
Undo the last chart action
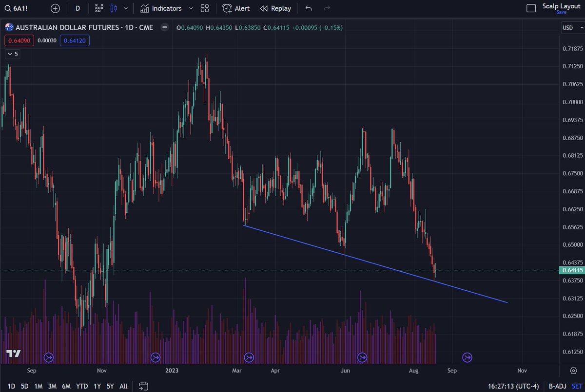point(308,8)
